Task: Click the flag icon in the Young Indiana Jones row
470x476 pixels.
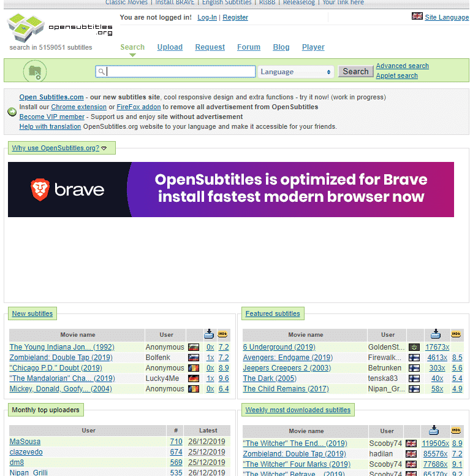Action: (x=193, y=347)
